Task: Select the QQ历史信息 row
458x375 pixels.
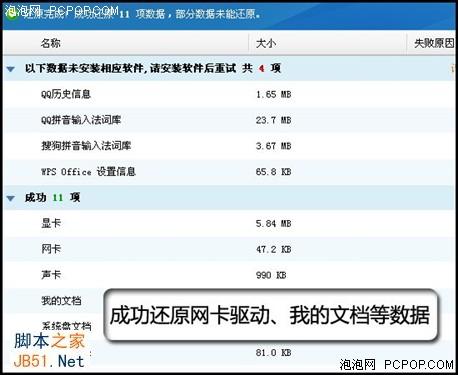Action: pyautogui.click(x=229, y=94)
